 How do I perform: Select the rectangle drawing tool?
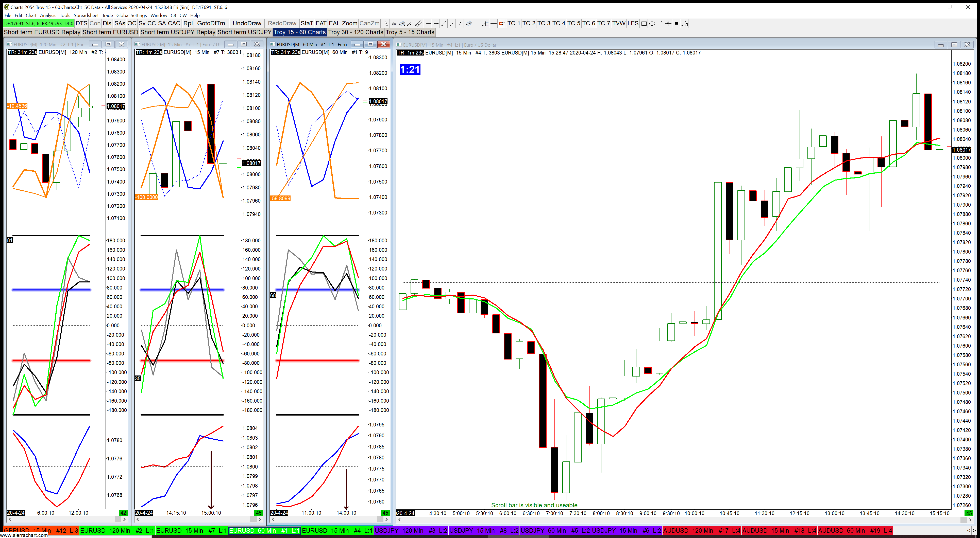point(644,24)
